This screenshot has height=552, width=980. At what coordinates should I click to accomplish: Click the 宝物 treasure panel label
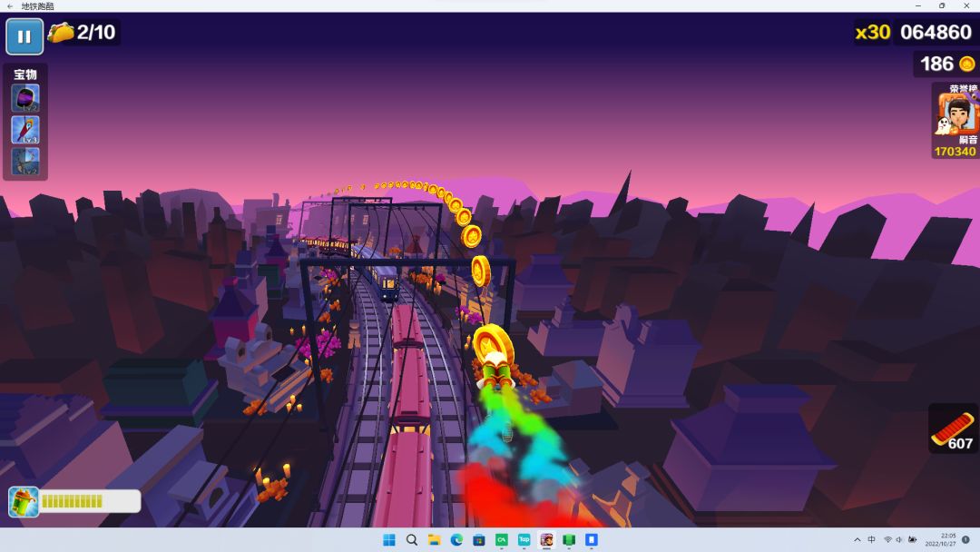25,74
